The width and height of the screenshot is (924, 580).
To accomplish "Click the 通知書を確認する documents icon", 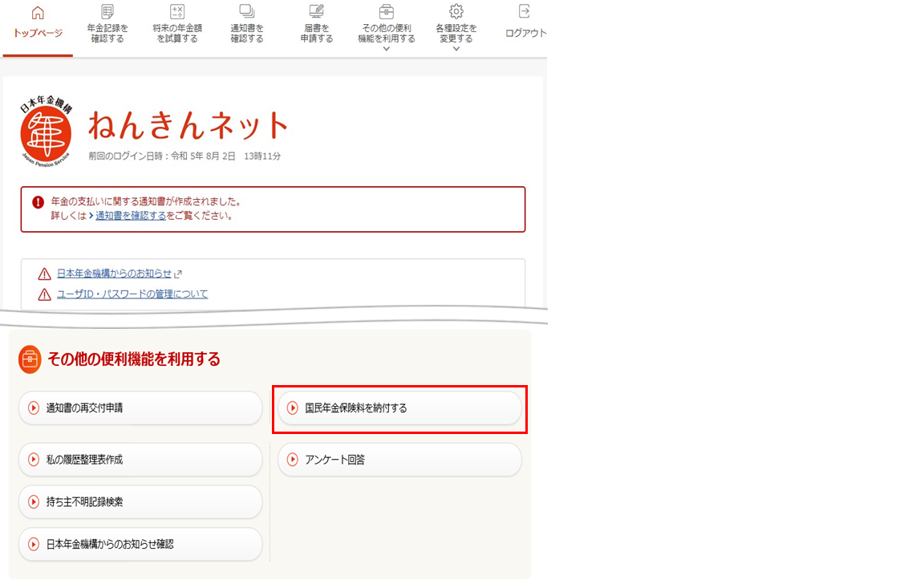I will click(x=246, y=12).
